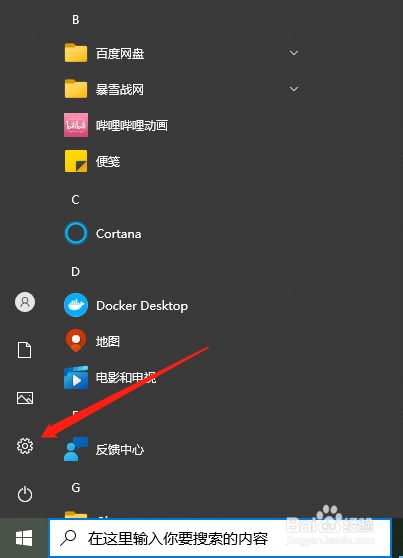Image resolution: width=403 pixels, height=558 pixels.
Task: Click the user account avatar
Action: (25, 302)
